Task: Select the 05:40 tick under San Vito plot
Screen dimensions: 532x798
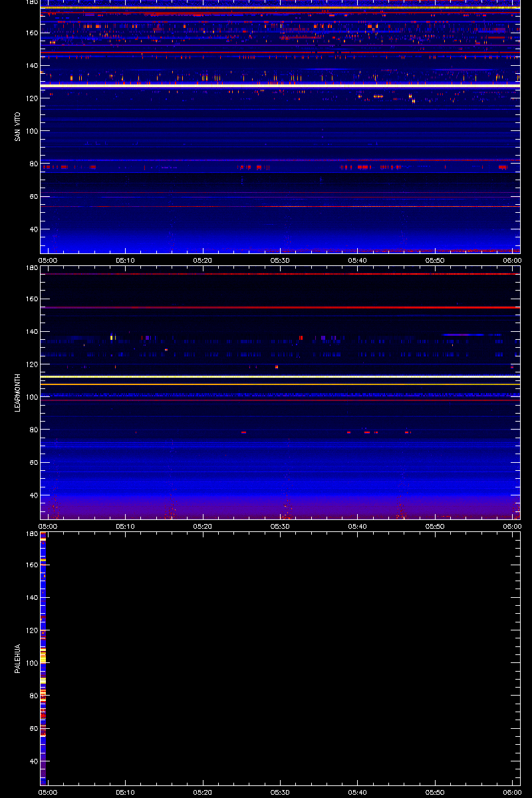Action: (x=358, y=260)
